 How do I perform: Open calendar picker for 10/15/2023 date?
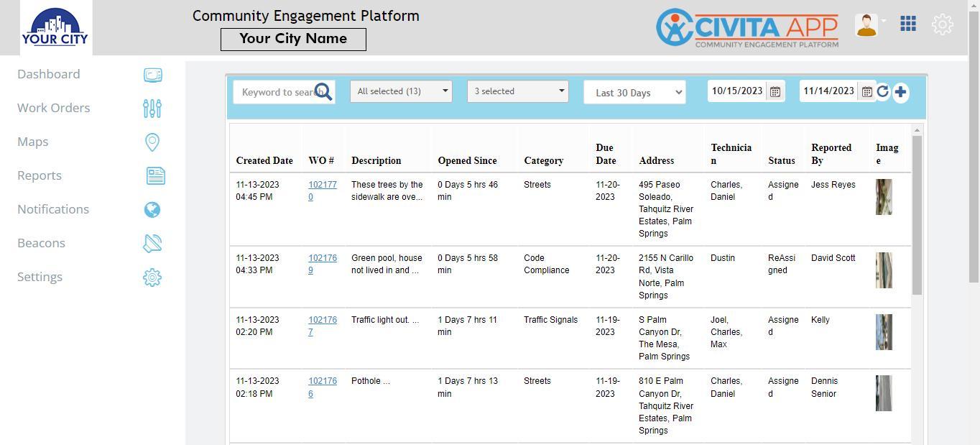(775, 92)
